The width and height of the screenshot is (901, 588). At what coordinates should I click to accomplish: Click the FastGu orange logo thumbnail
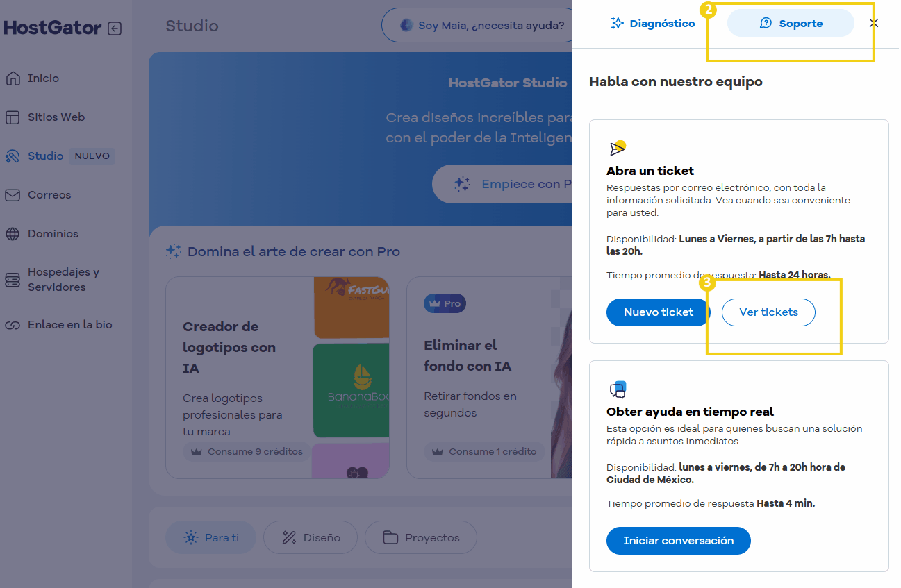tap(352, 308)
